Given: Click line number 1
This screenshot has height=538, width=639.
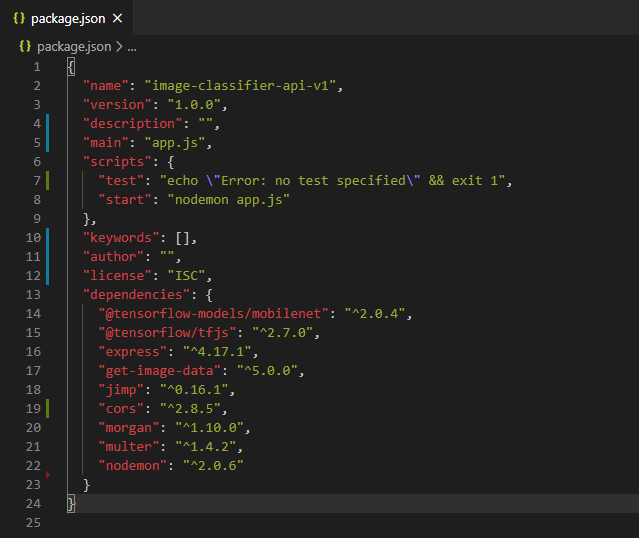Looking at the screenshot, I should (37, 66).
